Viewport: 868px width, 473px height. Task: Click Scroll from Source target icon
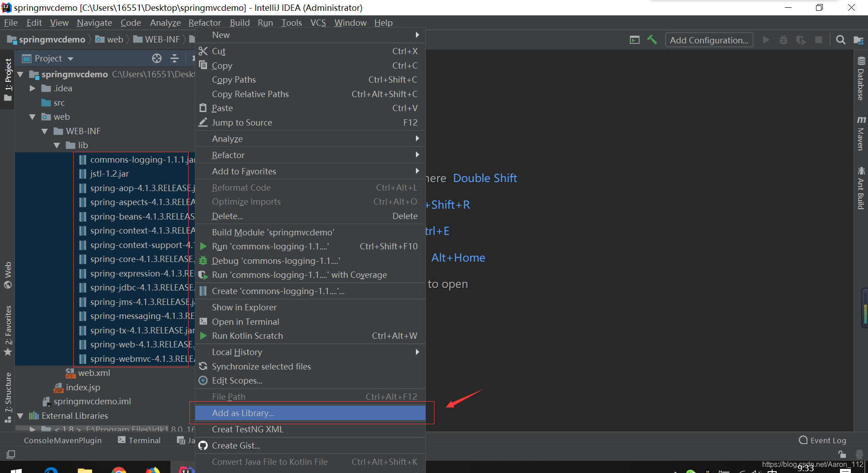click(157, 58)
